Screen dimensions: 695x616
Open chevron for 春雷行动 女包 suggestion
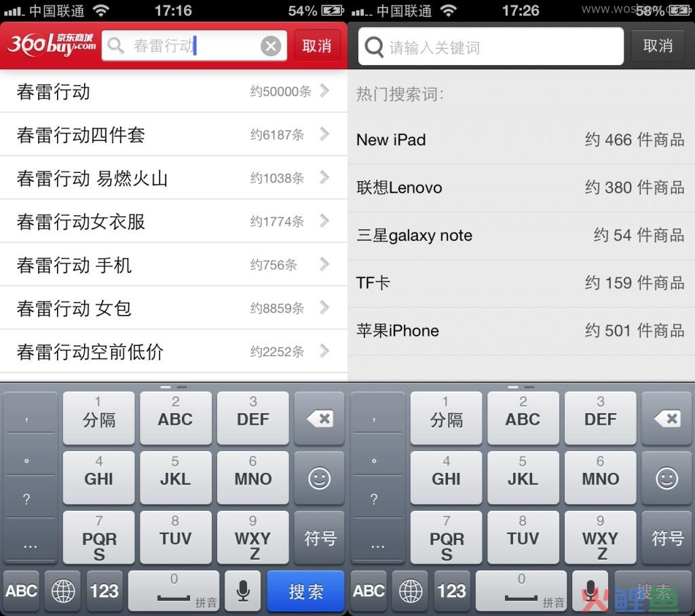point(324,307)
